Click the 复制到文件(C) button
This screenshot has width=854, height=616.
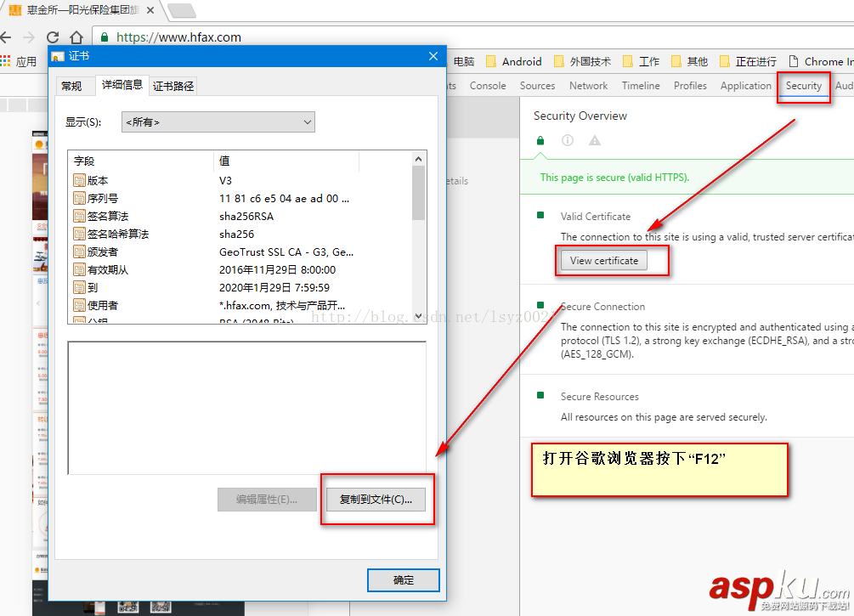(377, 500)
